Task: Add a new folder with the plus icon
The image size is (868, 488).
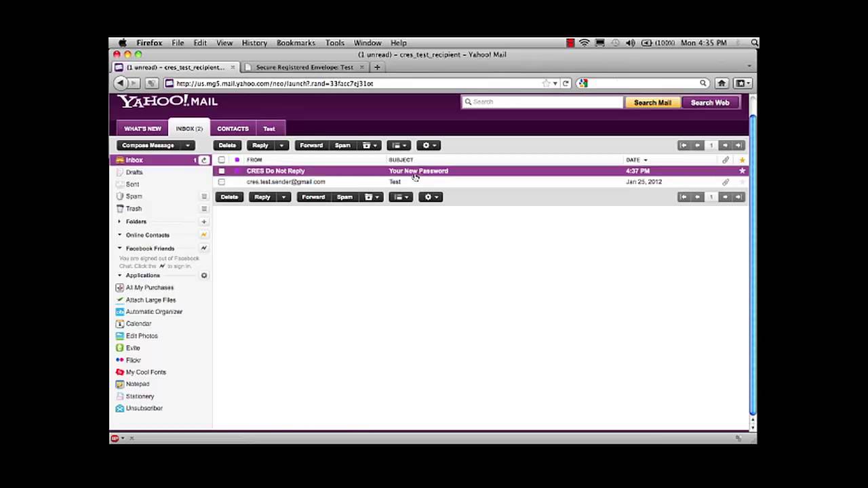Action: (204, 222)
